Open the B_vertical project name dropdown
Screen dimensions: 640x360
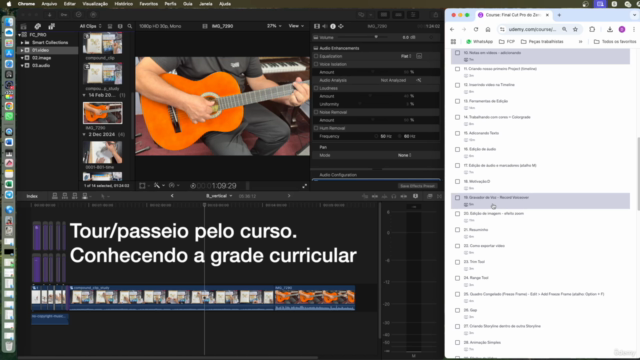coord(219,196)
